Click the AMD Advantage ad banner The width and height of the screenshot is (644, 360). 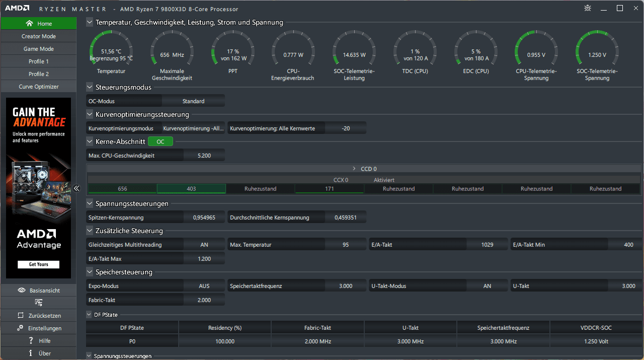39,188
